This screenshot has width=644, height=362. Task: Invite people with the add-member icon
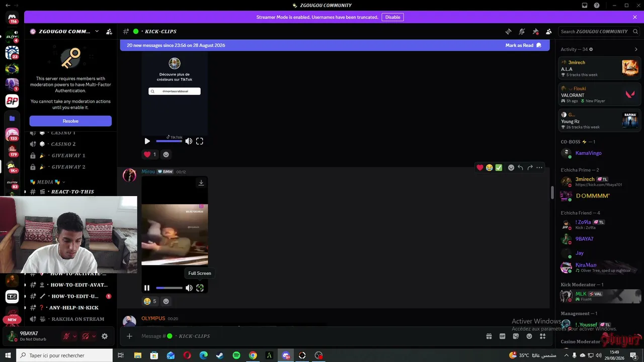[x=109, y=31]
